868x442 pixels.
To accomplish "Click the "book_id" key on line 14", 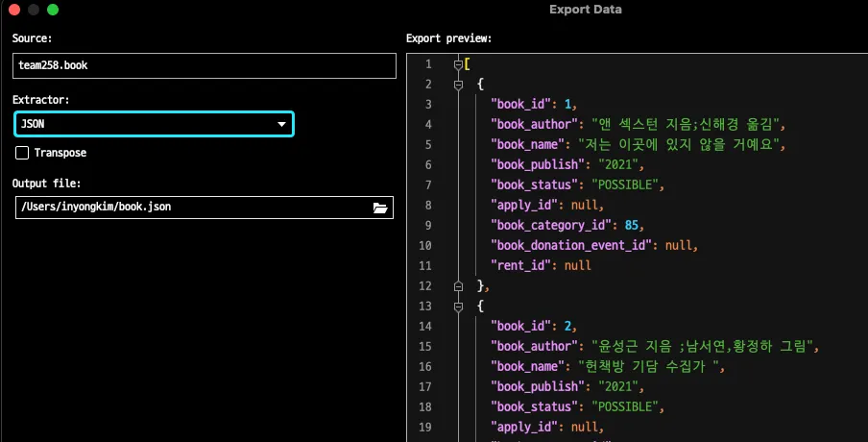I will 519,326.
